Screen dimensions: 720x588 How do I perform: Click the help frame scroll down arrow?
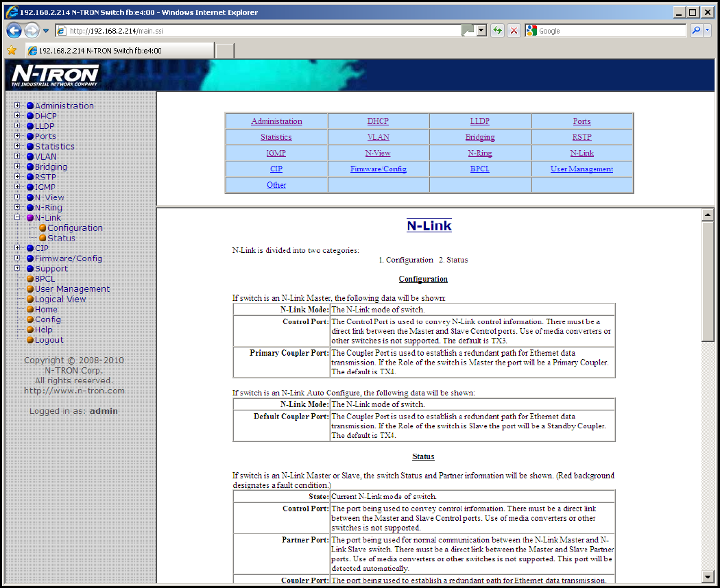[708, 576]
